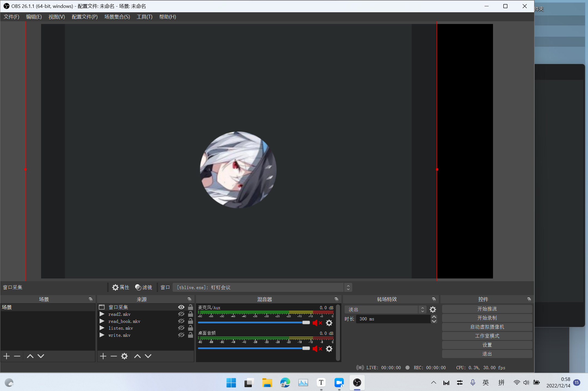This screenshot has height=391, width=588.
Task: Open the taskbar clock 2022/12/14
Action: 558,383
